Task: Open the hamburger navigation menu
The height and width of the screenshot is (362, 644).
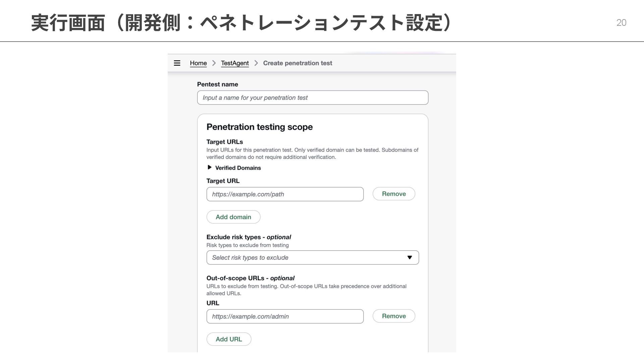Action: 177,63
